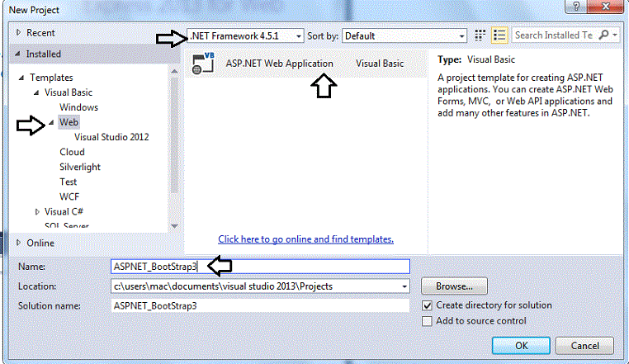629x364 pixels.
Task: Select the Test template category
Action: [x=69, y=182]
